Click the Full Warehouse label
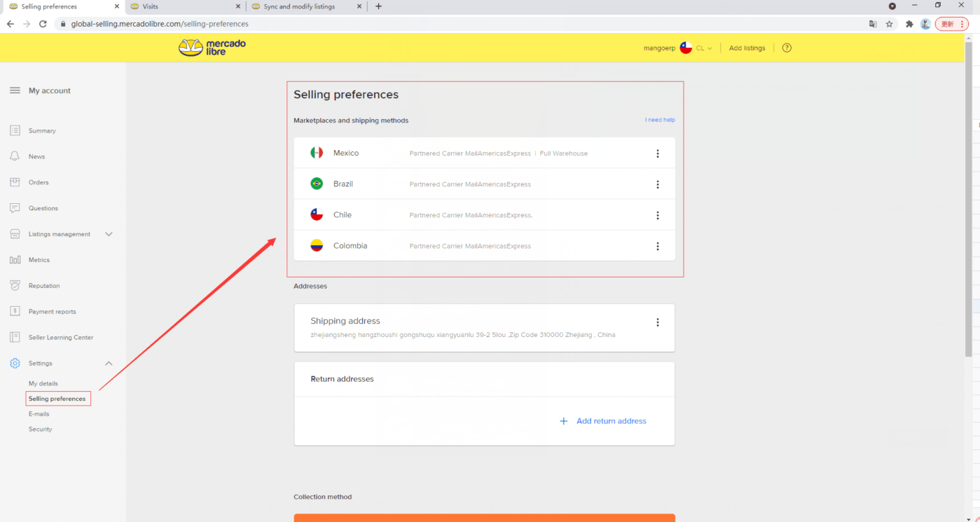Viewport: 980px width, 522px height. tap(564, 153)
